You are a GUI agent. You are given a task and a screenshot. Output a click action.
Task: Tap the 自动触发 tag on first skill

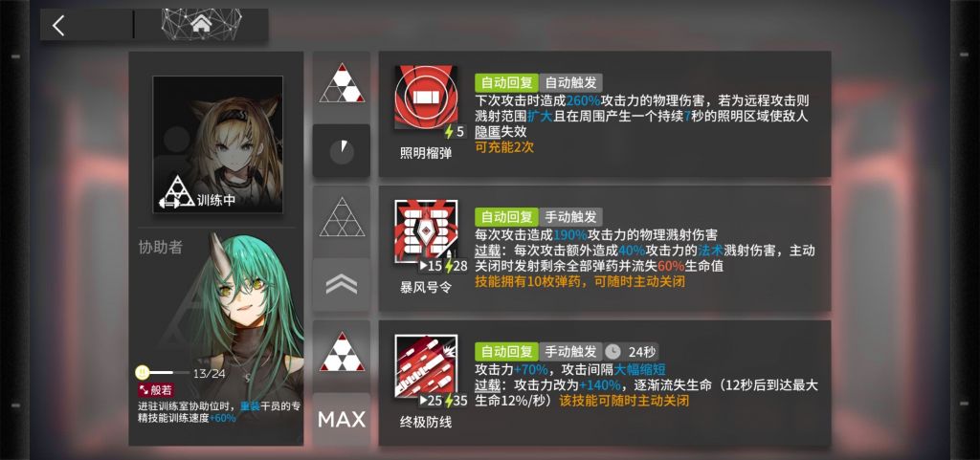tap(570, 82)
